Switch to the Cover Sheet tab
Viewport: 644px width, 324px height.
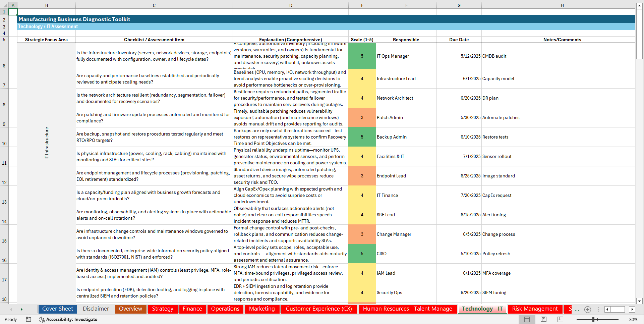[x=57, y=309]
